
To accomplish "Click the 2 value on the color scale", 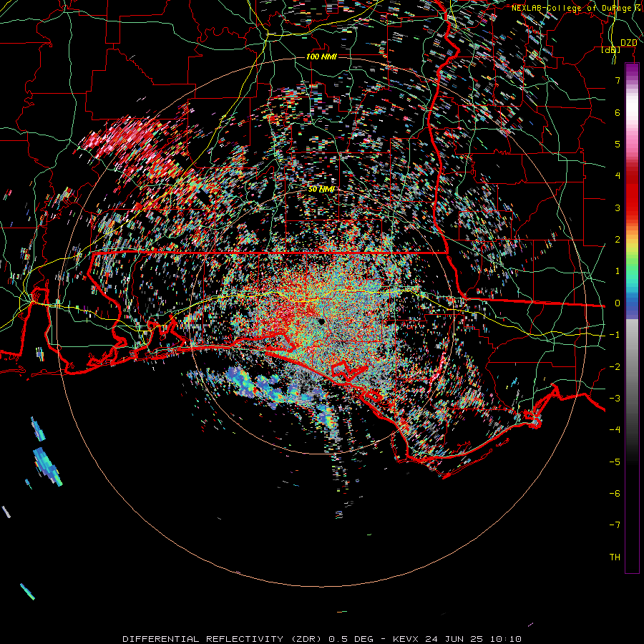I will [x=618, y=240].
